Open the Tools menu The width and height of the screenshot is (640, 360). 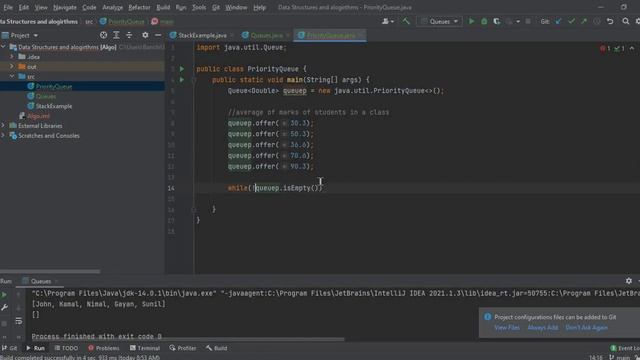[x=199, y=7]
